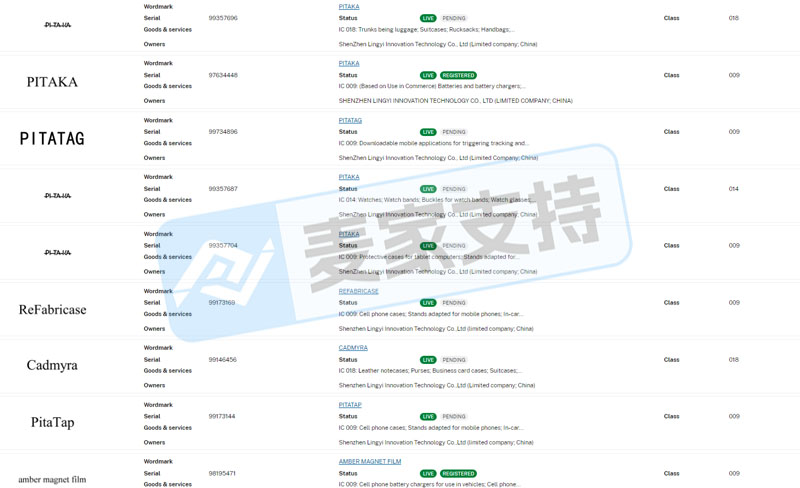Click serial number 99357696

tap(223, 18)
